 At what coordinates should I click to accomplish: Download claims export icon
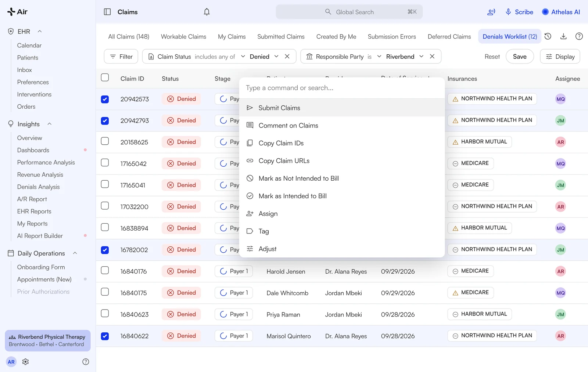[563, 36]
